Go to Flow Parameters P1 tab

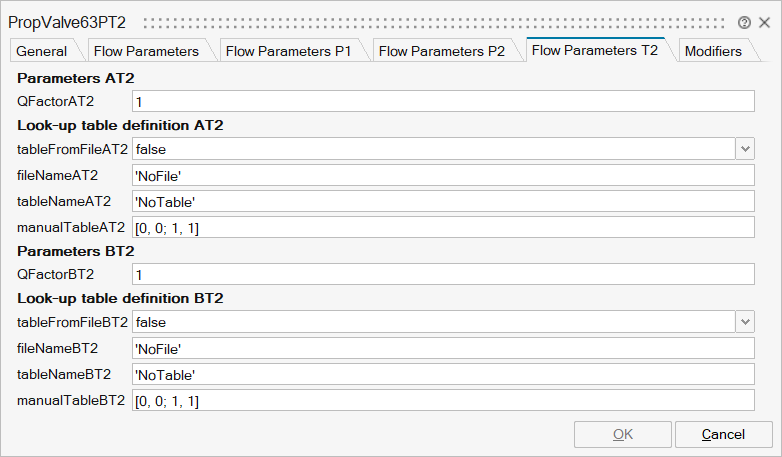(289, 51)
